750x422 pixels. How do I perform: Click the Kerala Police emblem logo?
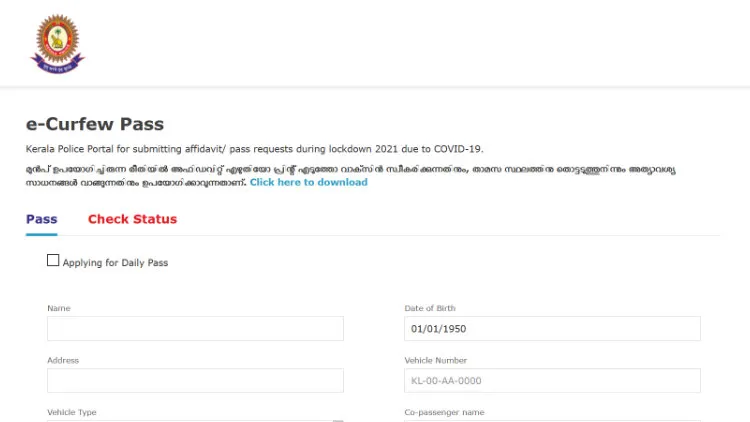(57, 43)
